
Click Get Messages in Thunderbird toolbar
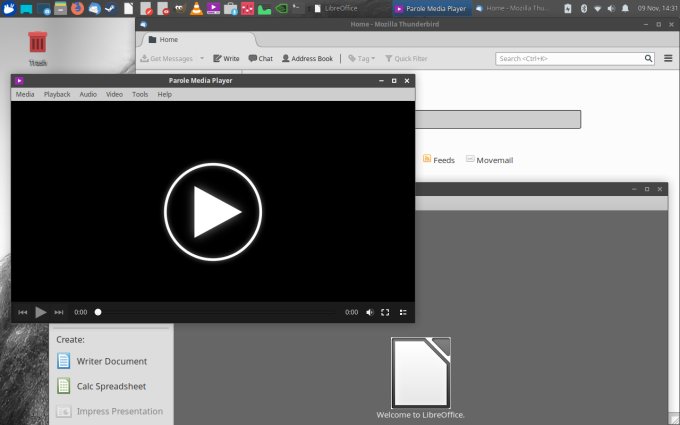pos(167,59)
